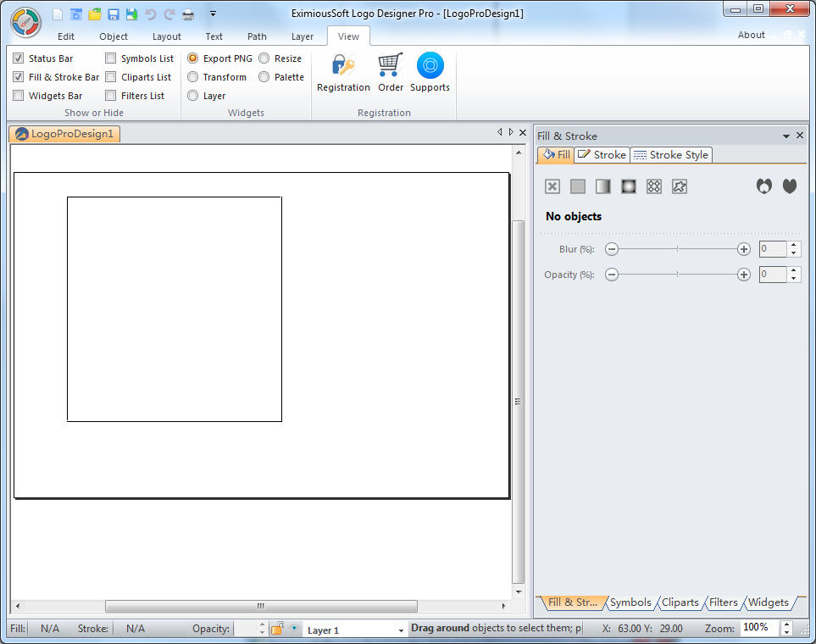Image resolution: width=816 pixels, height=644 pixels.
Task: Enable the Filters List checkbox
Action: [110, 96]
